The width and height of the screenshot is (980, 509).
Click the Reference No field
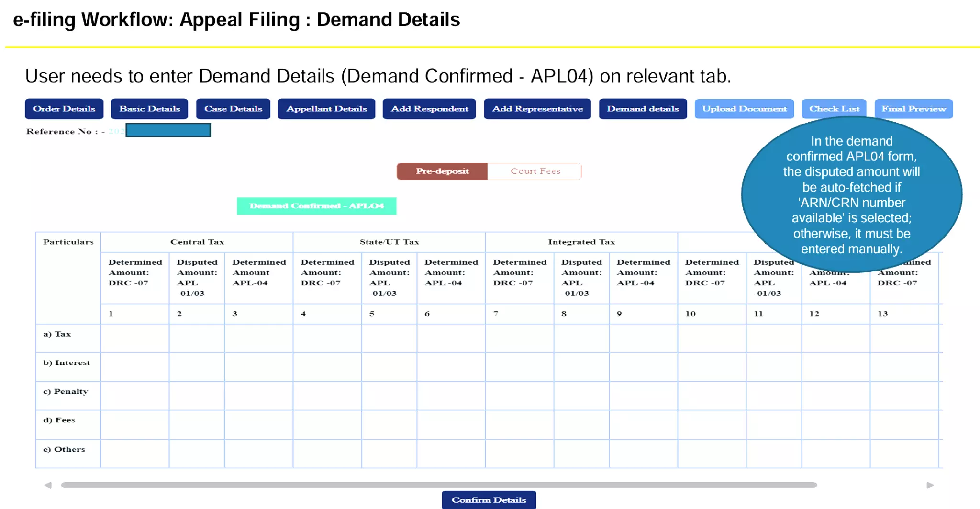coord(168,130)
